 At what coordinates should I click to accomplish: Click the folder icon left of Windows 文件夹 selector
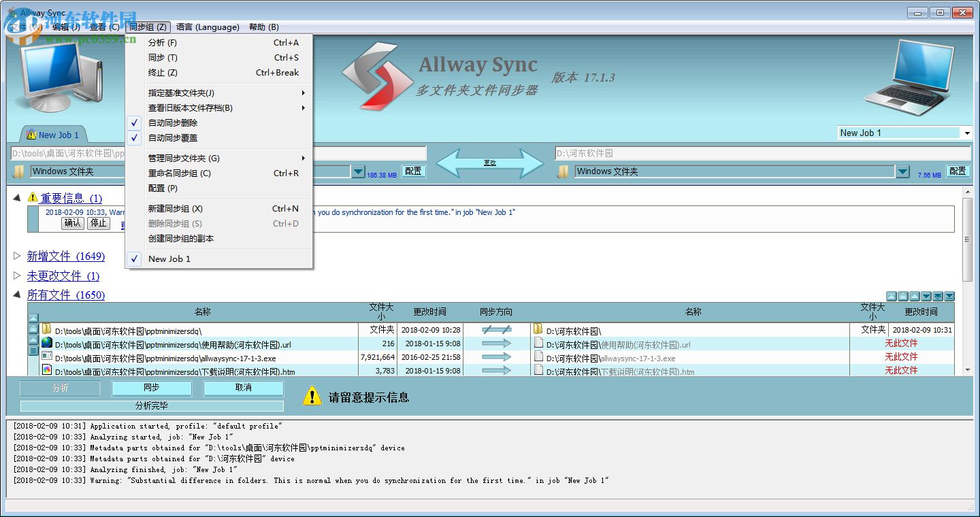click(19, 171)
